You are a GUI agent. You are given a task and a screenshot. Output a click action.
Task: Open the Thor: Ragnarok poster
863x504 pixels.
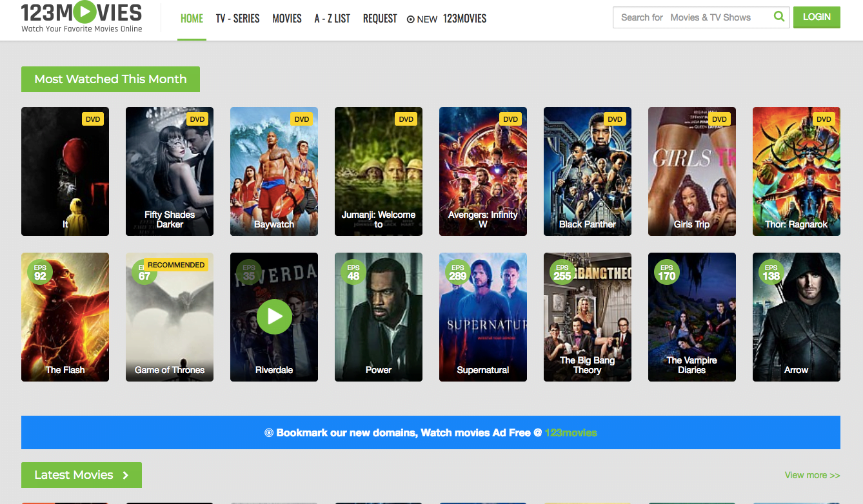tap(797, 171)
